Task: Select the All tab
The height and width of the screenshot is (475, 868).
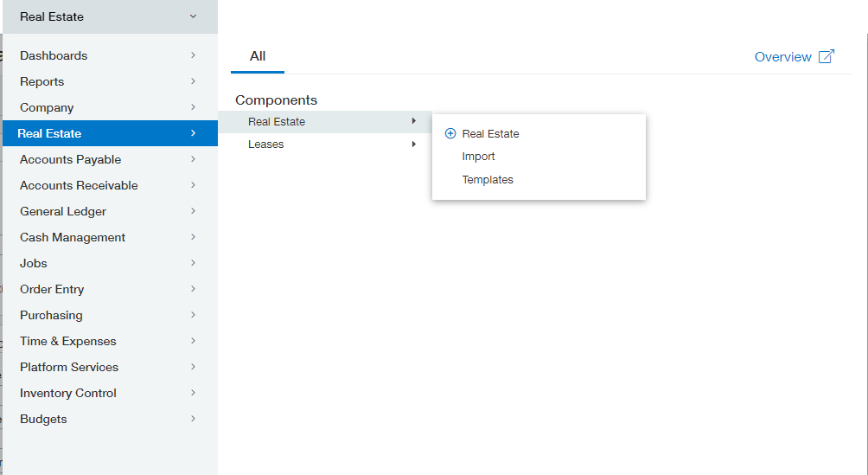Action: [x=258, y=56]
